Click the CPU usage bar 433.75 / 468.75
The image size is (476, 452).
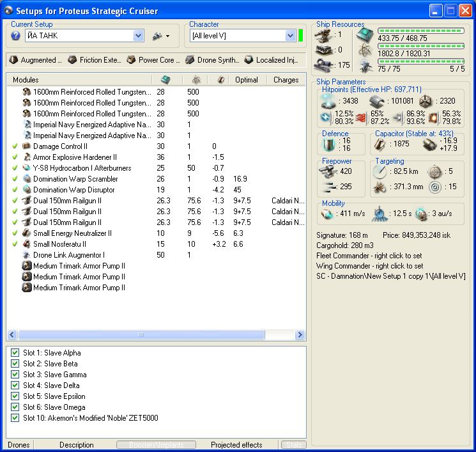tap(421, 31)
